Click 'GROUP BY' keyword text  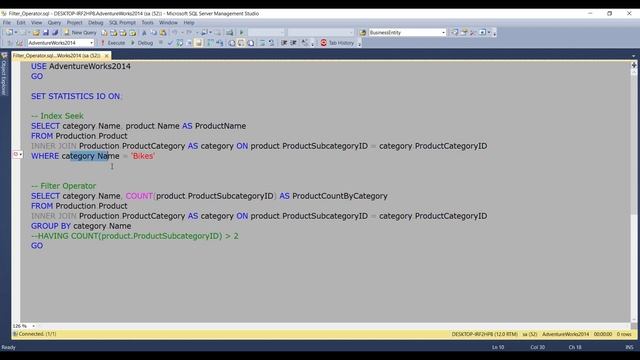[x=51, y=226]
